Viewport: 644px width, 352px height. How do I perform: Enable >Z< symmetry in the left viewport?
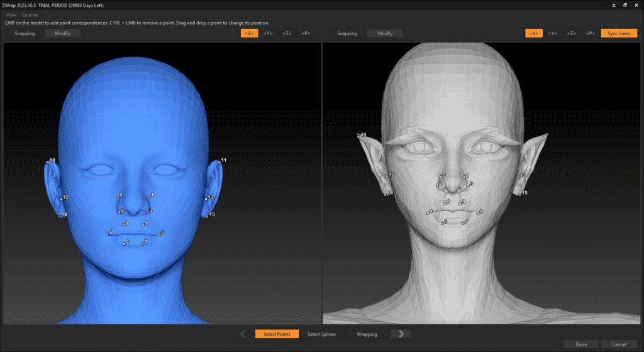click(x=287, y=33)
